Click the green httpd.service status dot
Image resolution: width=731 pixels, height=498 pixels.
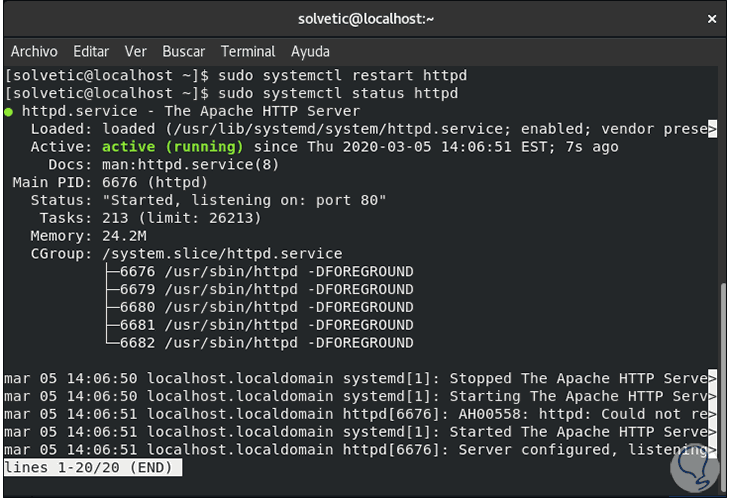click(9, 111)
